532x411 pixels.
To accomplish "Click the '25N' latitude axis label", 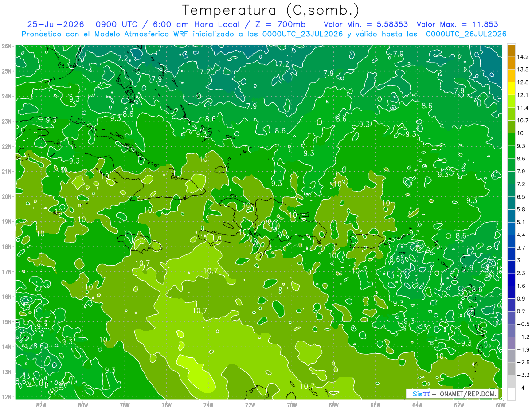I will point(7,71).
